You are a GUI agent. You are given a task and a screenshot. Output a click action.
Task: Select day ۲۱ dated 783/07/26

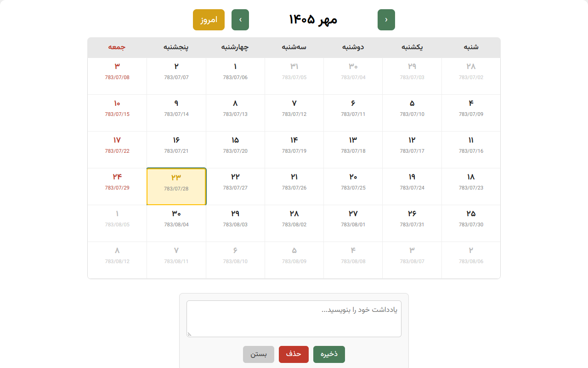click(294, 187)
